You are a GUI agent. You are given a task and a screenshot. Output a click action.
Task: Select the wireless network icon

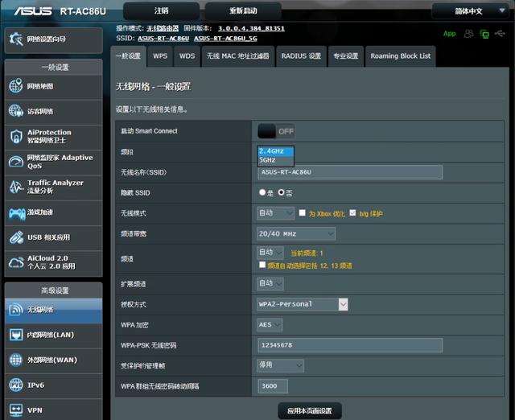(16, 309)
